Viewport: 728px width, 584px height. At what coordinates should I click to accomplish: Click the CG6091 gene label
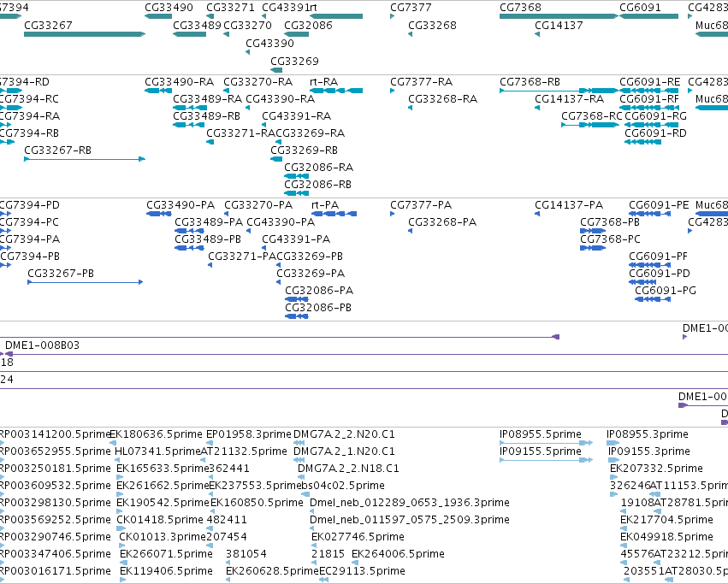640,8
